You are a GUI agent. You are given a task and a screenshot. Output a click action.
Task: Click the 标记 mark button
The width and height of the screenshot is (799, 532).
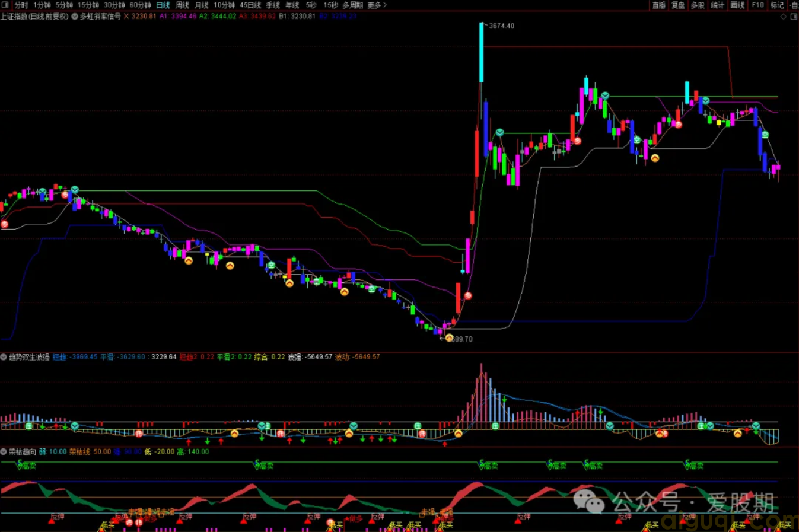click(777, 5)
